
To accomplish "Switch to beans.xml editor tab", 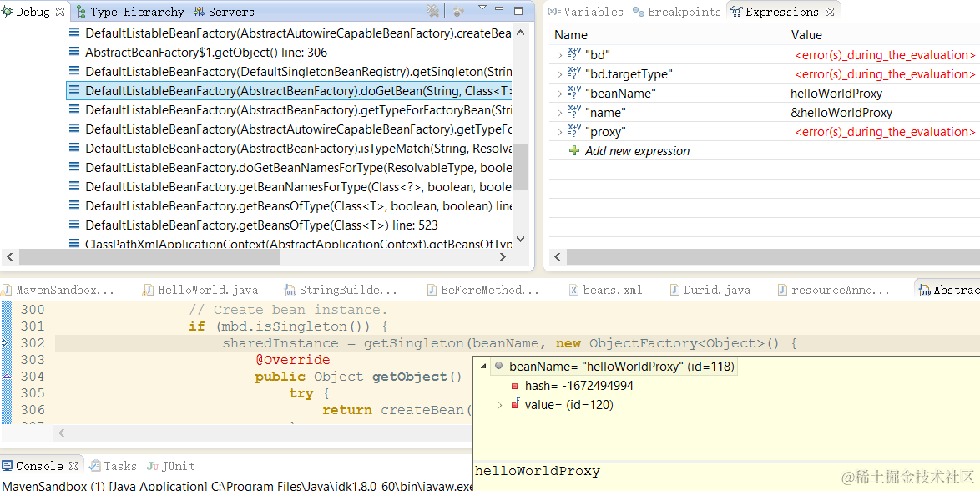I will pos(606,291).
